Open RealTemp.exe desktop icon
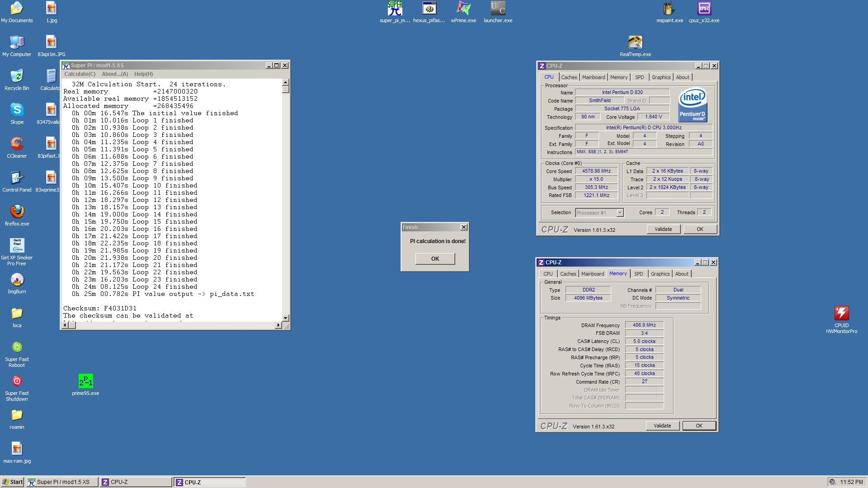The height and width of the screenshot is (488, 868). coord(635,46)
